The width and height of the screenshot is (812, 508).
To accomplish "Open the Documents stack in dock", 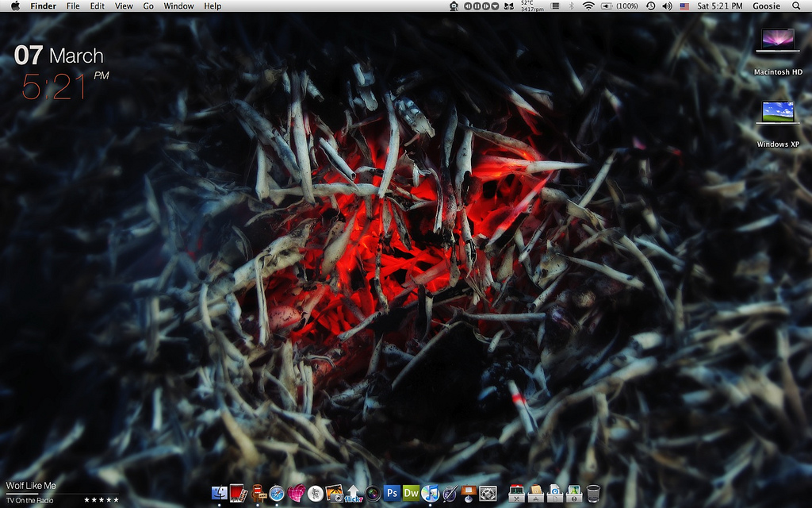I will tap(554, 493).
